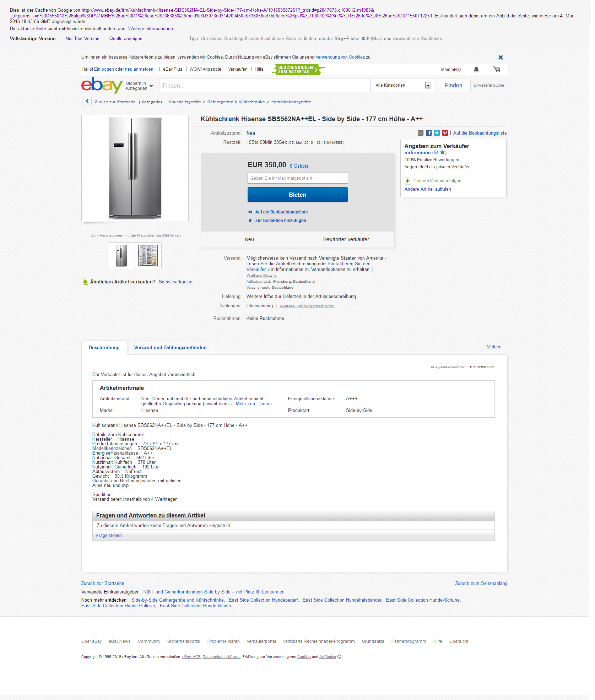
Task: Share listing on Facebook icon
Action: pyautogui.click(x=429, y=133)
